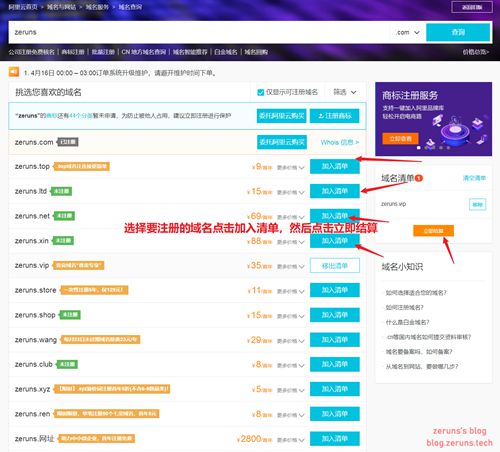
Task: Toggle the 仅显示可注册域名 checkbox
Action: [x=261, y=92]
